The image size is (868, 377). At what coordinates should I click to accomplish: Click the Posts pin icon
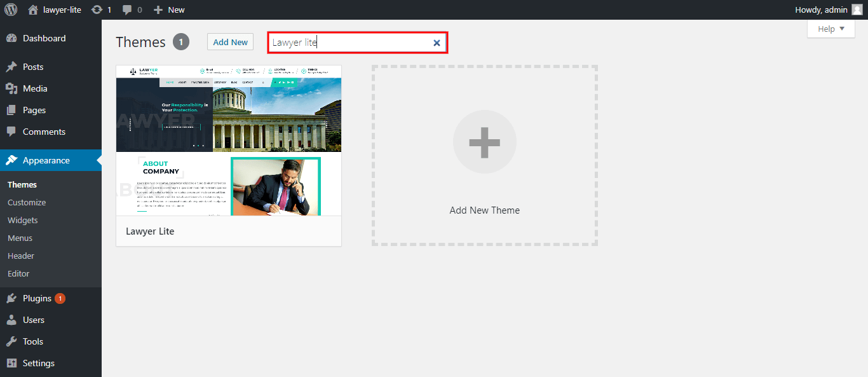click(11, 67)
